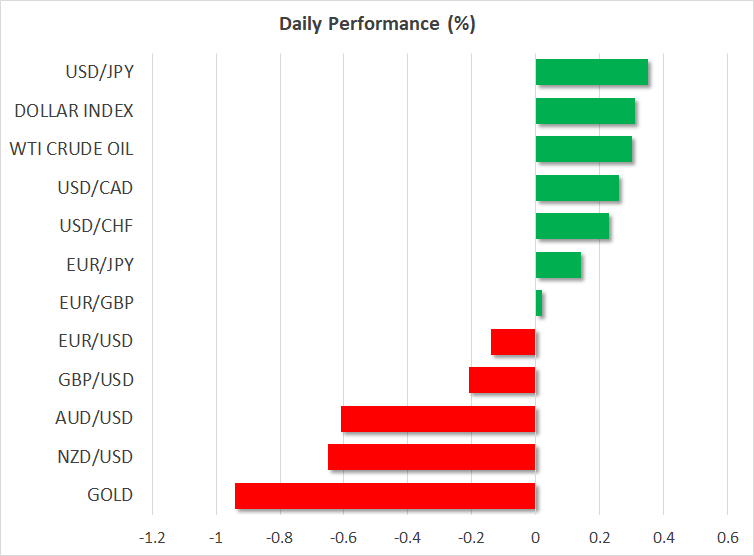
Task: Select the WTI CRUDE OIL bar
Action: (583, 149)
